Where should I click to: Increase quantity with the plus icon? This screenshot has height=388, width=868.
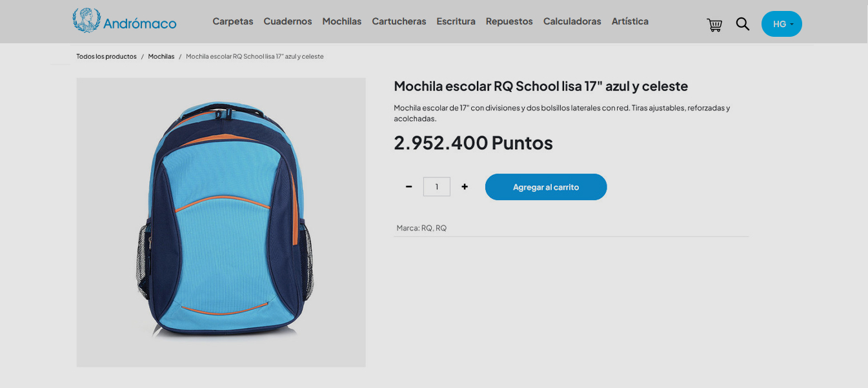pos(465,187)
